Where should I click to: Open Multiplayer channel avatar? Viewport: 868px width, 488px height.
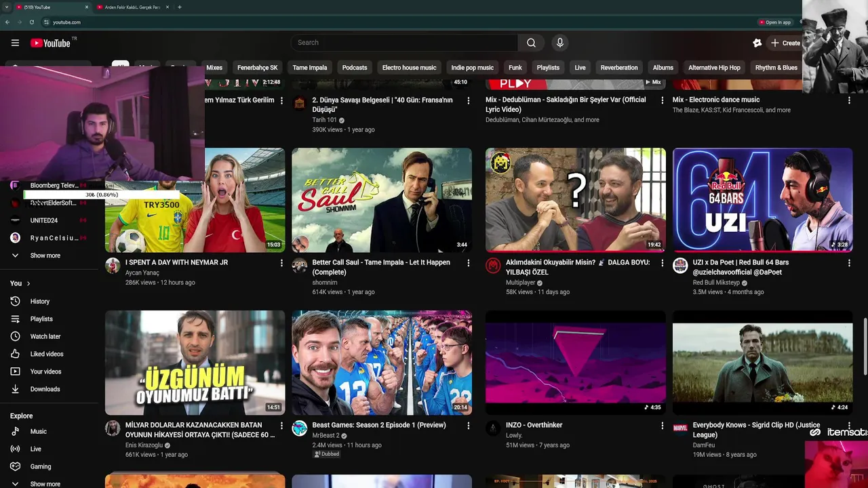[493, 266]
